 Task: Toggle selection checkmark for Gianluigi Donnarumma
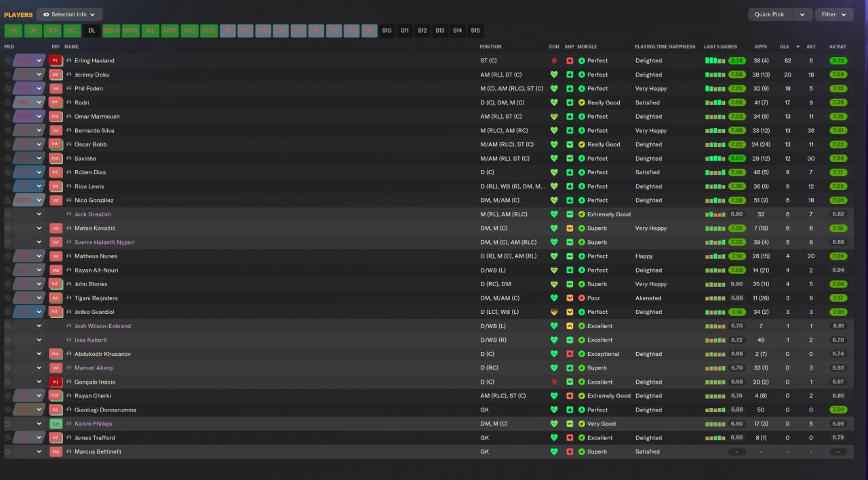click(x=8, y=409)
